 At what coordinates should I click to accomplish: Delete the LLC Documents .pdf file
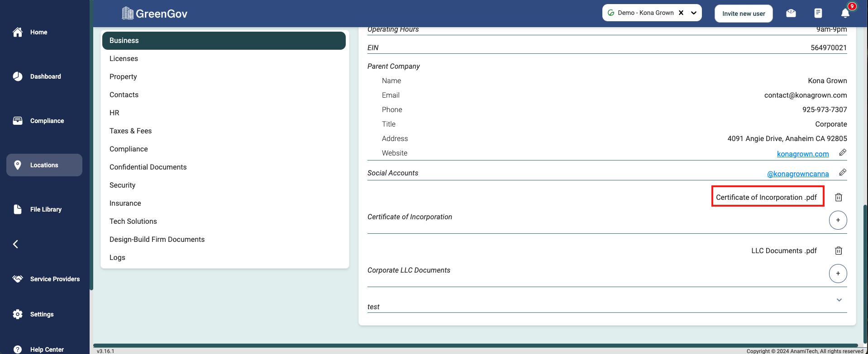coord(838,250)
